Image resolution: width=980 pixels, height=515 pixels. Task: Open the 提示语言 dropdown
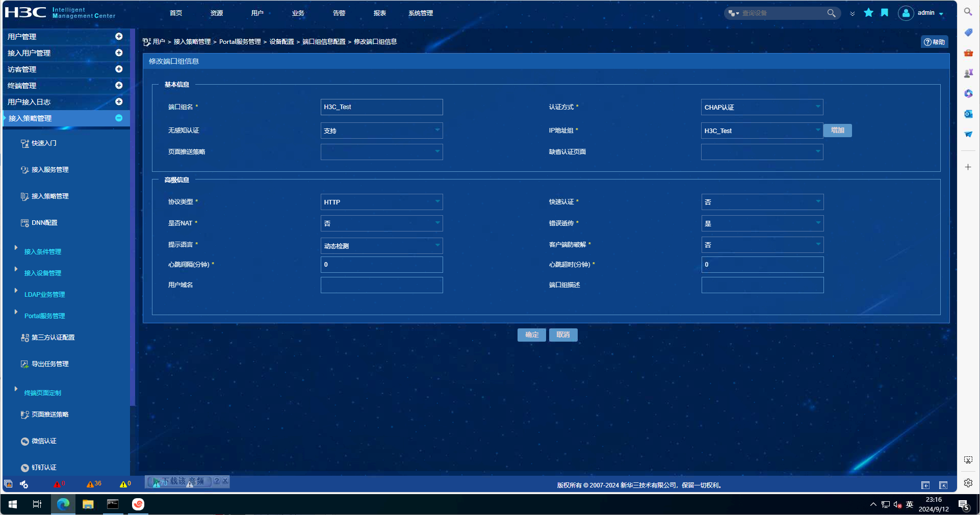coord(381,246)
